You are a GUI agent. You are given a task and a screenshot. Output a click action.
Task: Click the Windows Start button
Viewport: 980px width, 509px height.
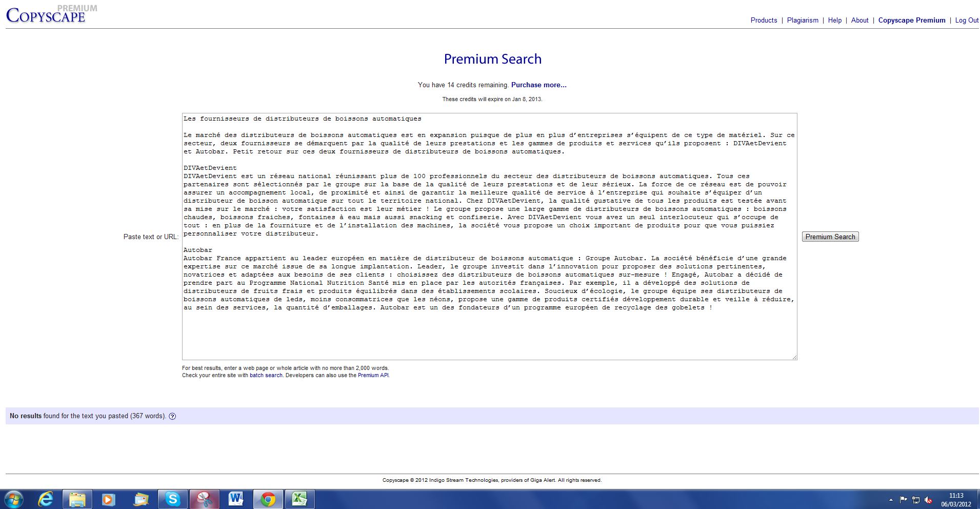coord(14,499)
